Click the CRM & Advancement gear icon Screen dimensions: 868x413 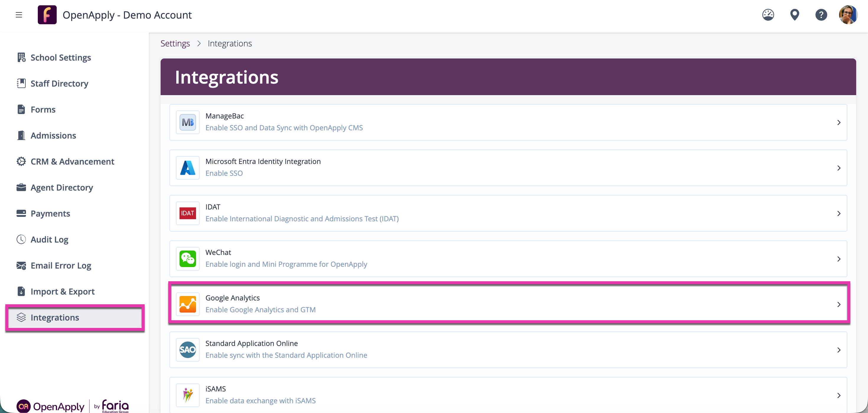click(21, 161)
